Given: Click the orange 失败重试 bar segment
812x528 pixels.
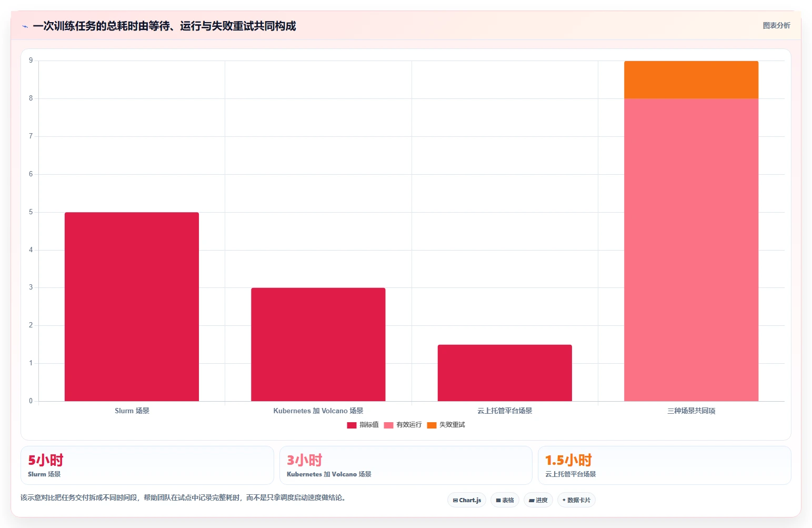Looking at the screenshot, I should (x=691, y=79).
